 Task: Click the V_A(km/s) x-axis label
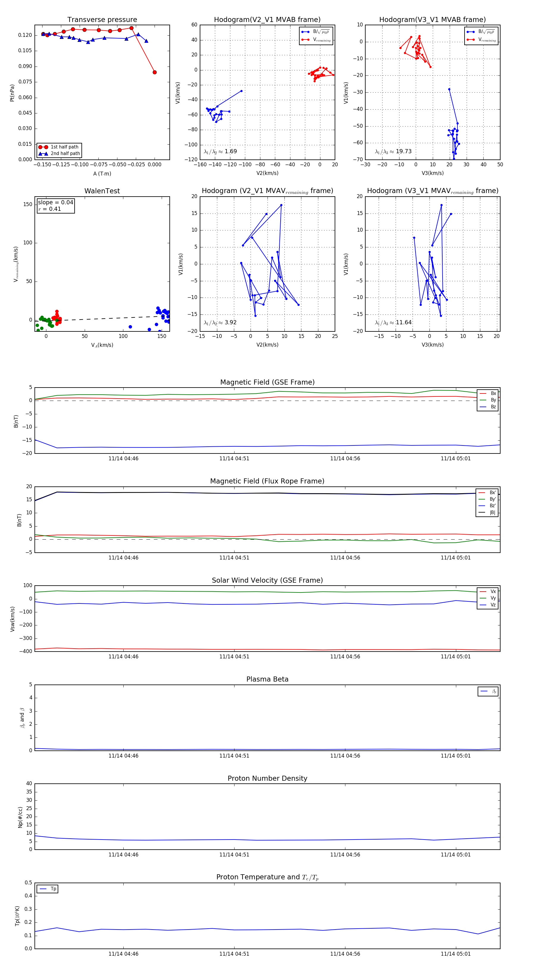coord(102,345)
